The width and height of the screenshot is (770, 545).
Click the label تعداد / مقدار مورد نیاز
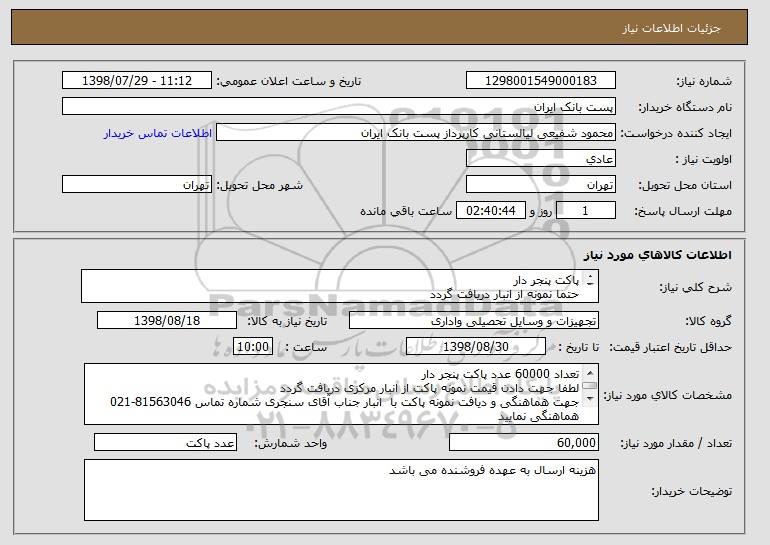[676, 443]
